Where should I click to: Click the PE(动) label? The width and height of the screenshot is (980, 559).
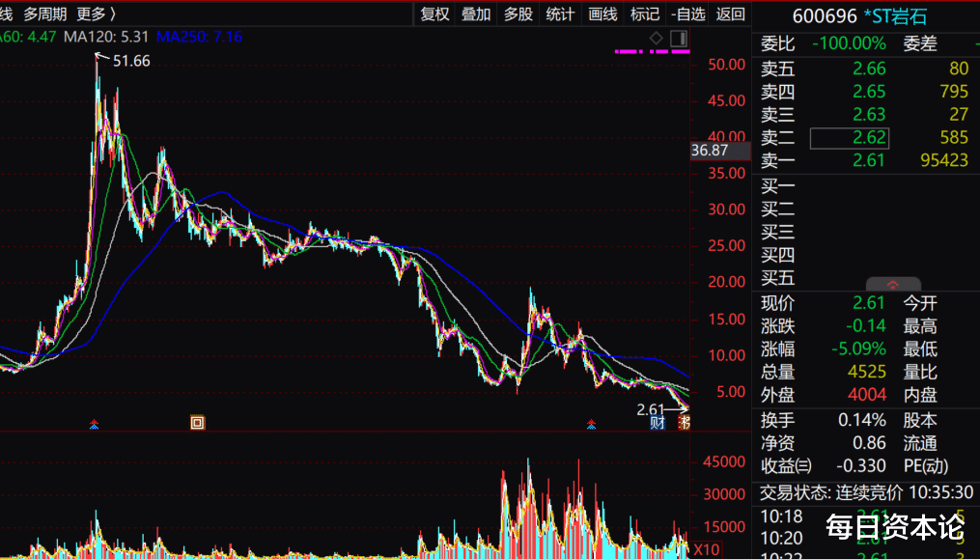(x=926, y=465)
